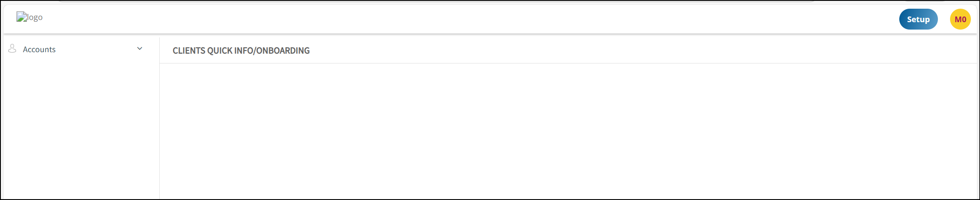This screenshot has width=980, height=200.
Task: Click the blue gradient Setup pill
Action: [918, 19]
